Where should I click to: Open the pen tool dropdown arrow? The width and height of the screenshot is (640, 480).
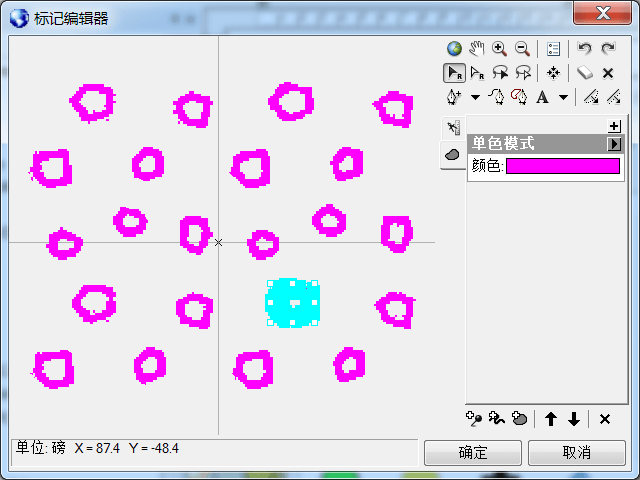(475, 98)
